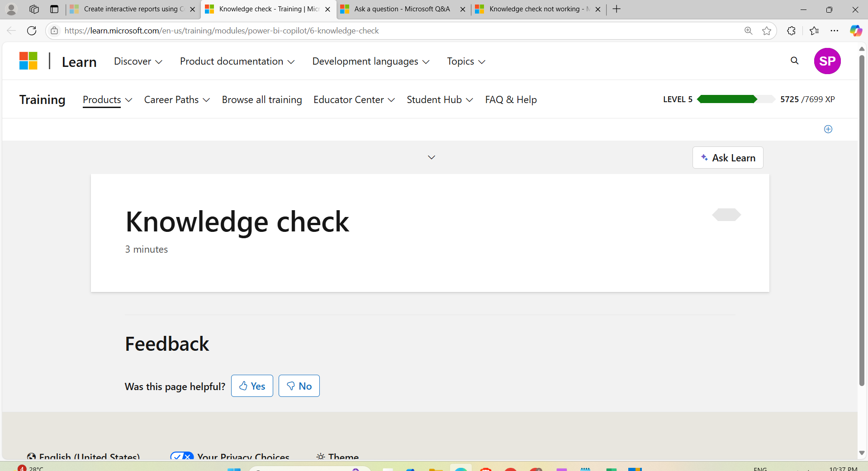This screenshot has width=868, height=471.
Task: Click the browser back arrow
Action: tap(11, 31)
